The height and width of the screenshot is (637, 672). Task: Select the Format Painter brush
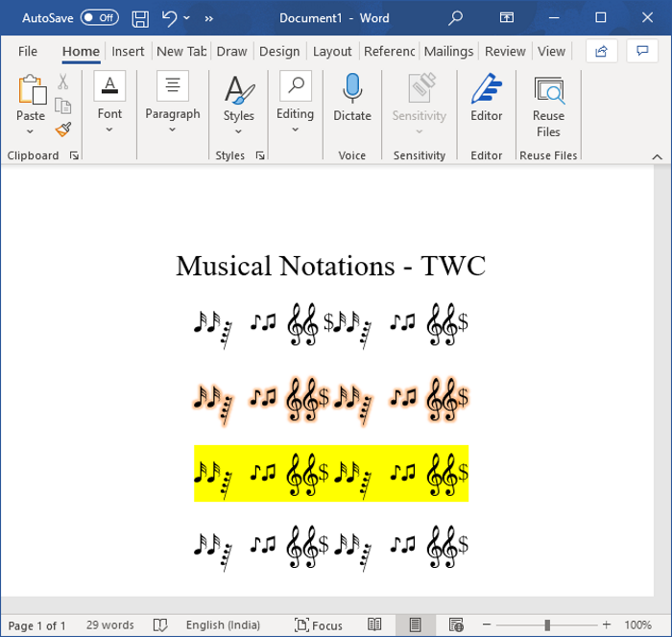(63, 129)
